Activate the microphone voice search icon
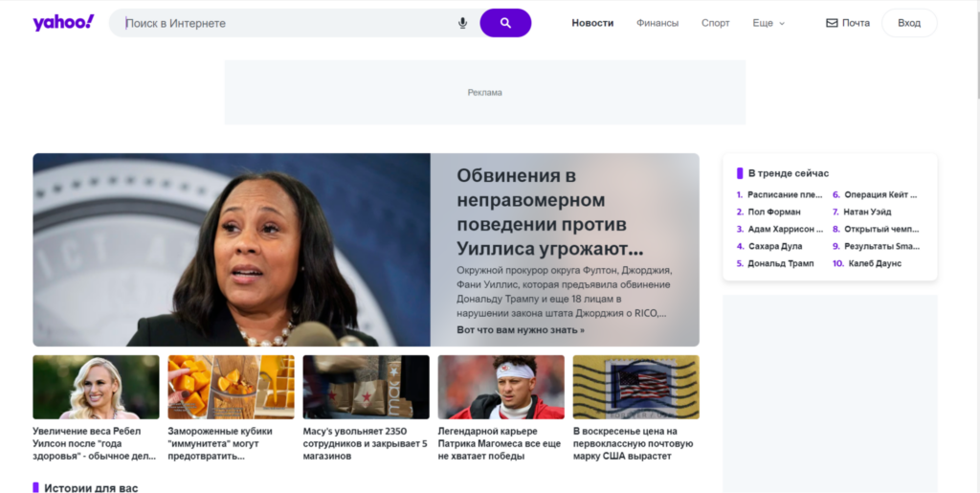The width and height of the screenshot is (980, 493). point(462,23)
